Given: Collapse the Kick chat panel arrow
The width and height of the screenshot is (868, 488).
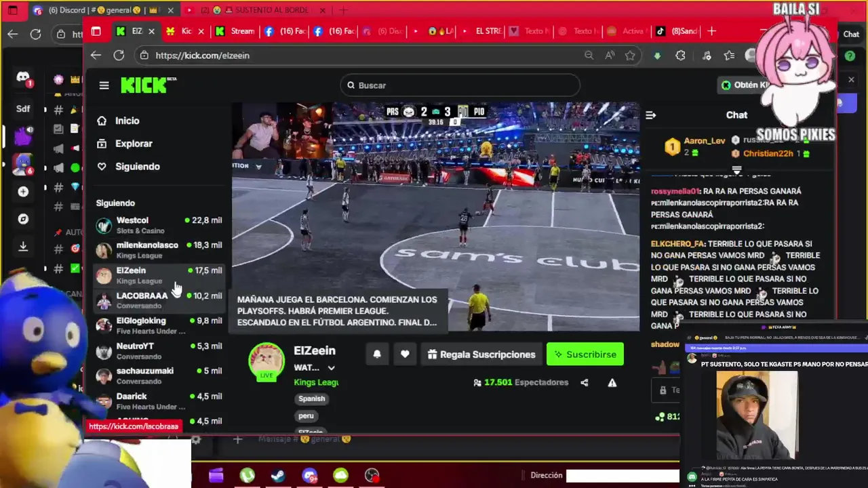Looking at the screenshot, I should [x=651, y=115].
